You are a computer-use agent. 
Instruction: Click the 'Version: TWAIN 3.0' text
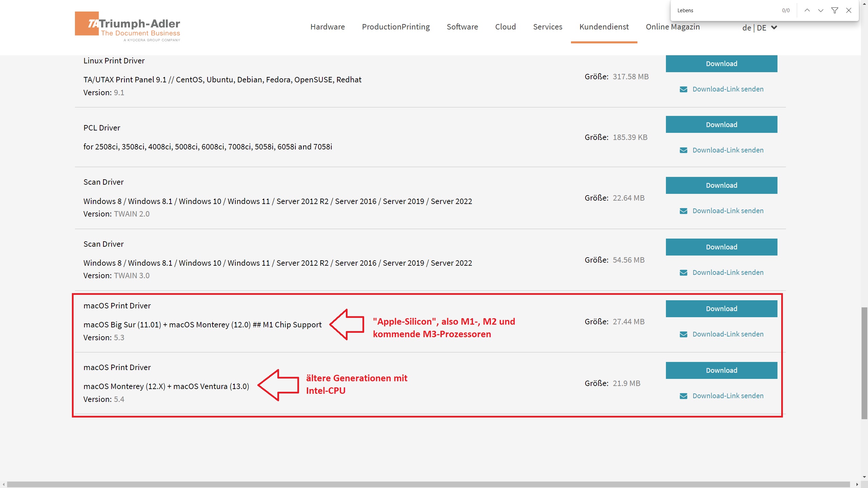click(x=116, y=276)
